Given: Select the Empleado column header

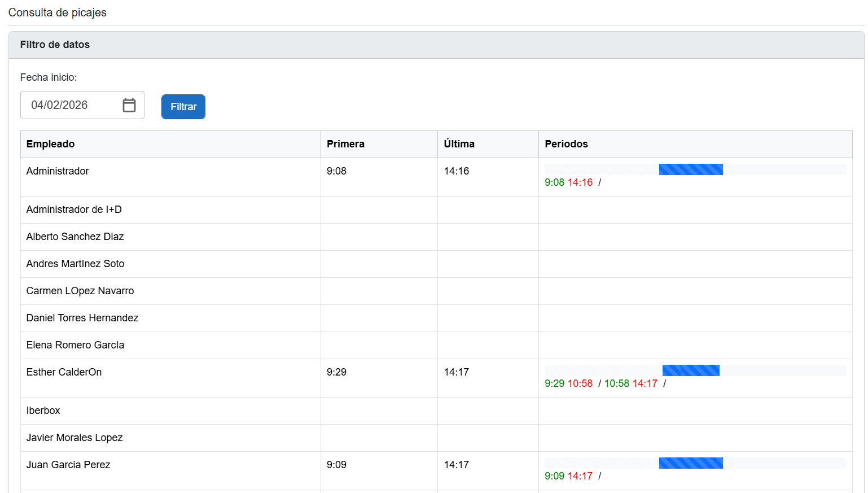Looking at the screenshot, I should point(51,144).
